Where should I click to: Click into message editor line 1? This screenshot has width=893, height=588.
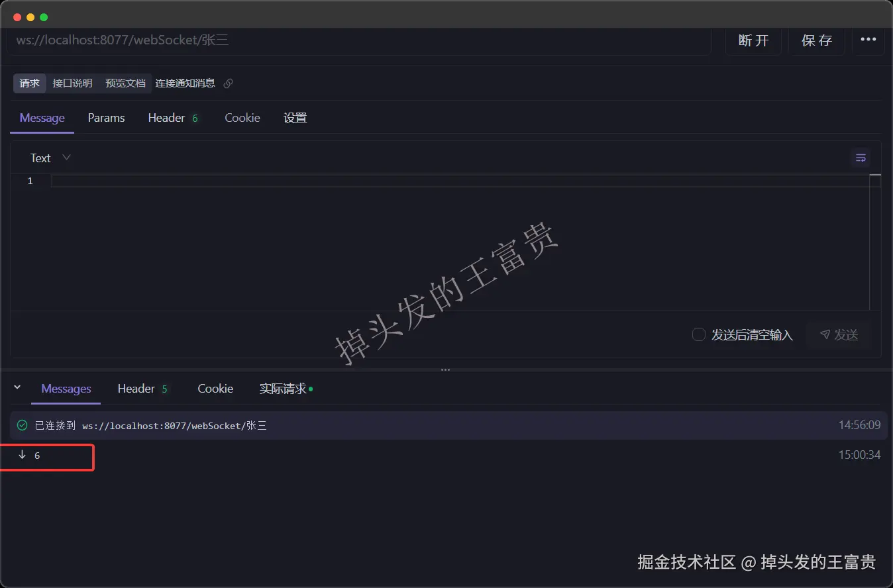460,181
